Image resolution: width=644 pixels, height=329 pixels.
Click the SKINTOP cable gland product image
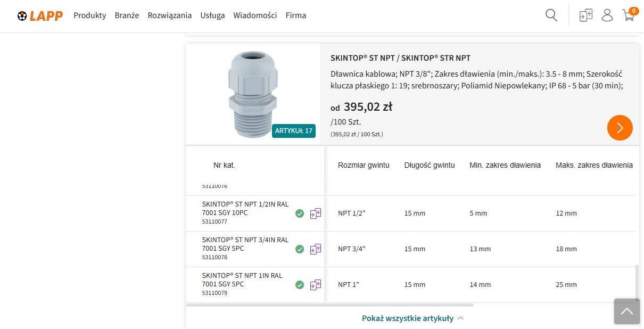(x=253, y=94)
